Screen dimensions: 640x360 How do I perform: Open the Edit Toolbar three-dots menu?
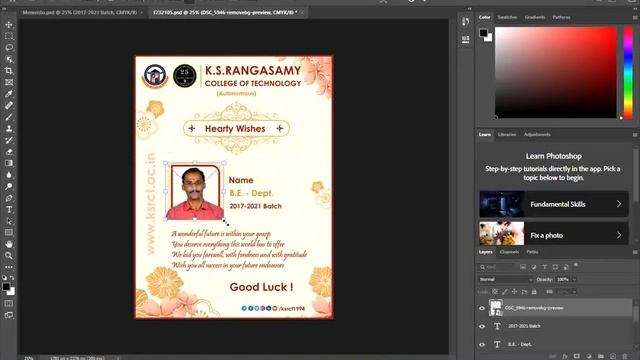coord(9,267)
